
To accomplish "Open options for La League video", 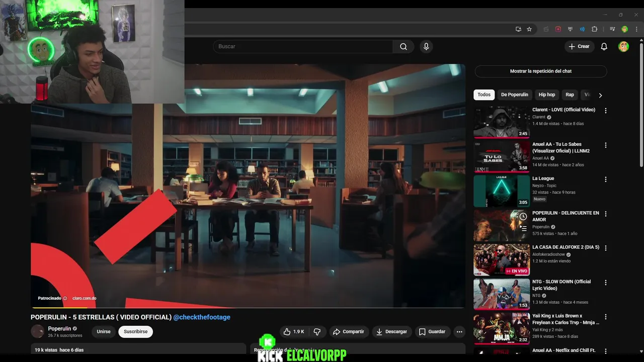I will pos(605,179).
